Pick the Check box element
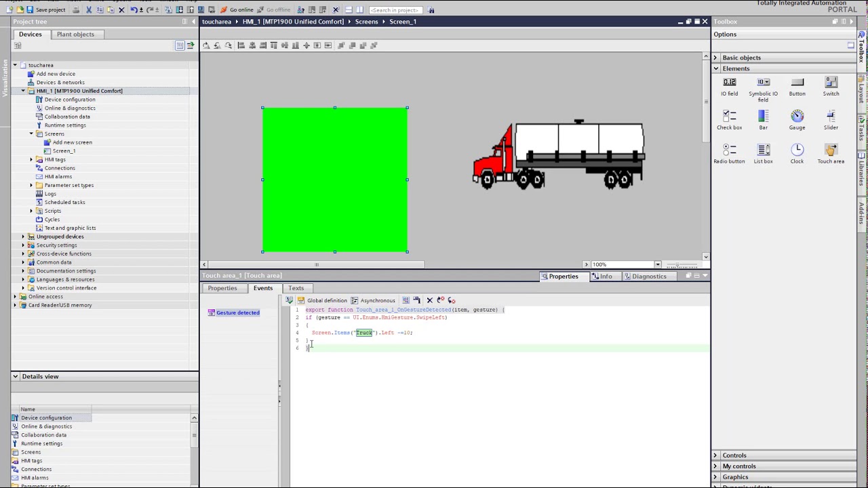Viewport: 868px width, 488px height. 729,121
